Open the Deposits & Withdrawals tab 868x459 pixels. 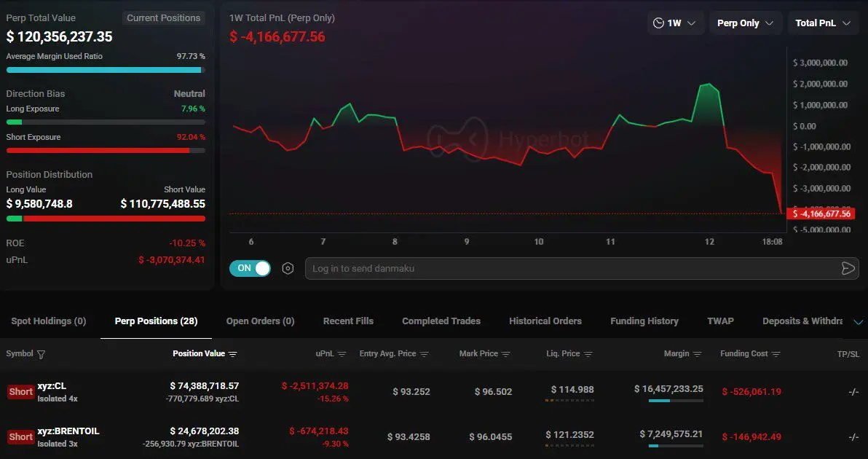click(802, 321)
